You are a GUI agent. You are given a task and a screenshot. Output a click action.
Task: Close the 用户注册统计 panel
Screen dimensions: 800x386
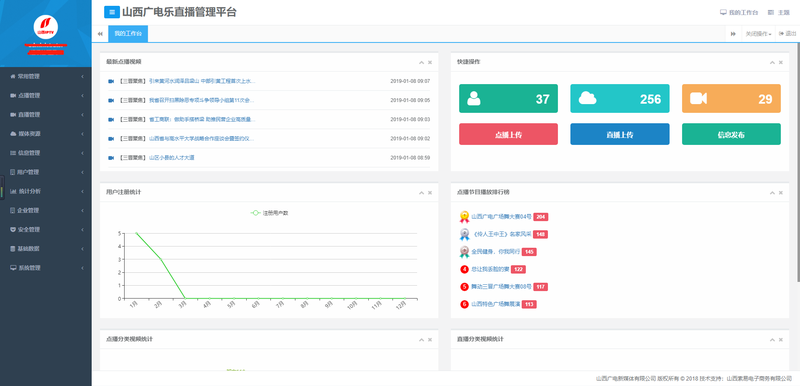pos(430,193)
